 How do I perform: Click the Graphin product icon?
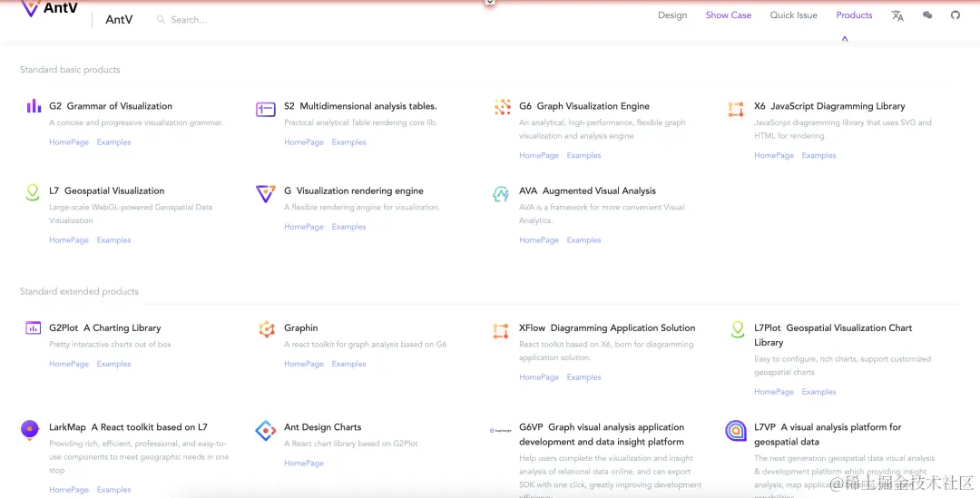point(267,328)
